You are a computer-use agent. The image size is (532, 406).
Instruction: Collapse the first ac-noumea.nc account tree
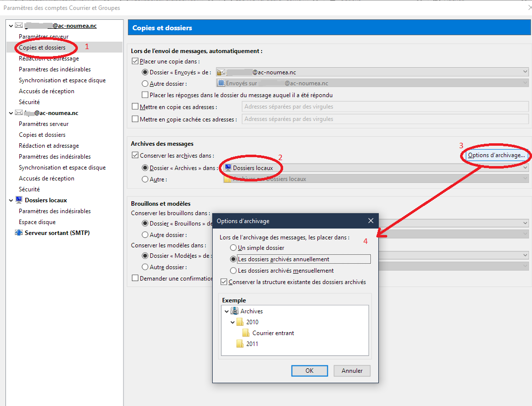tap(11, 26)
